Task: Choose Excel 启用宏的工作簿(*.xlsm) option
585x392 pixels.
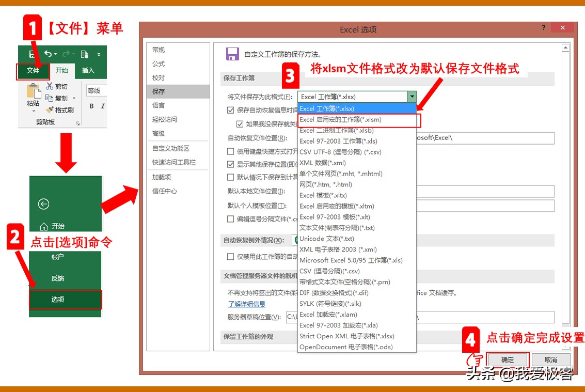Action: (357, 119)
